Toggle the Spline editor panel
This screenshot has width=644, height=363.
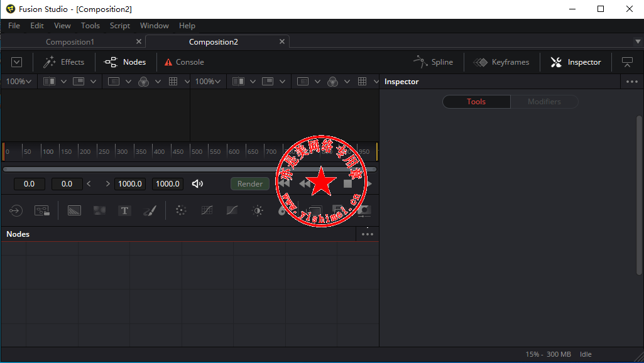[x=434, y=62]
